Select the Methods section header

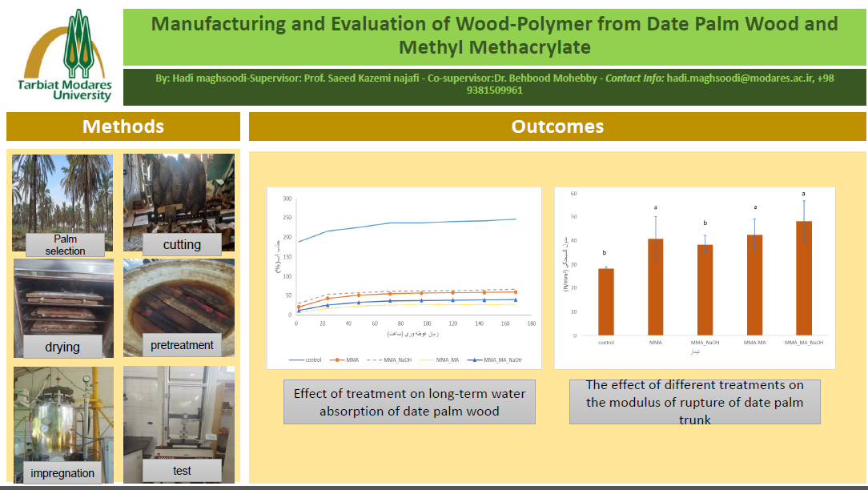click(x=123, y=127)
